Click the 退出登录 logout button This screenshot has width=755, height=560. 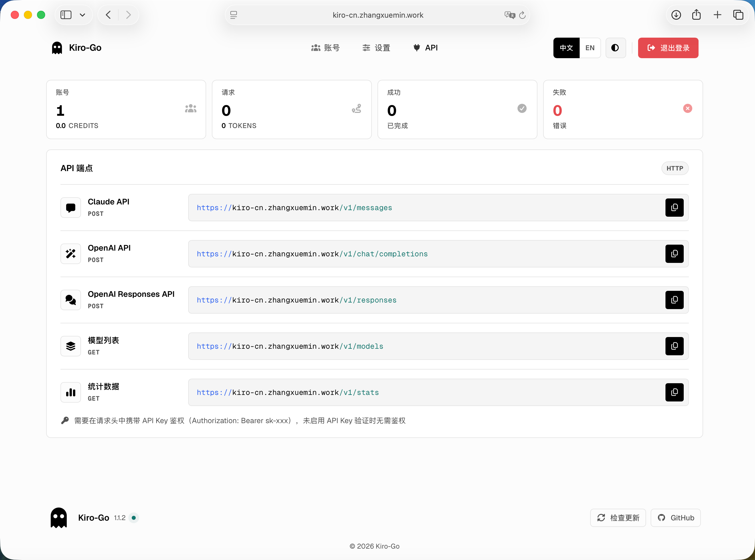[668, 48]
